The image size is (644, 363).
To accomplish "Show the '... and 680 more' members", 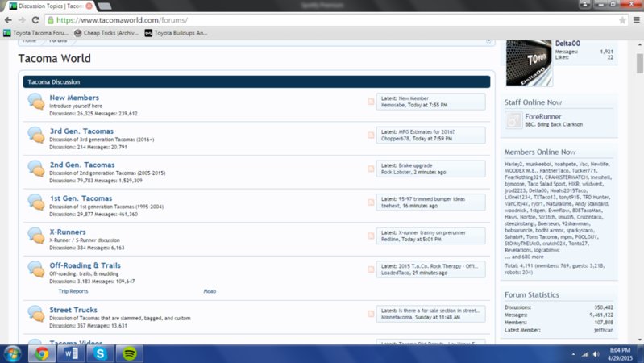I will (524, 257).
